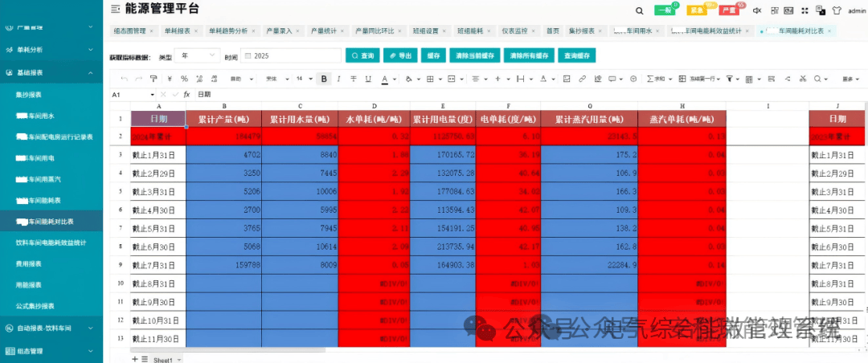Click the 清除所有缓存 button

529,56
